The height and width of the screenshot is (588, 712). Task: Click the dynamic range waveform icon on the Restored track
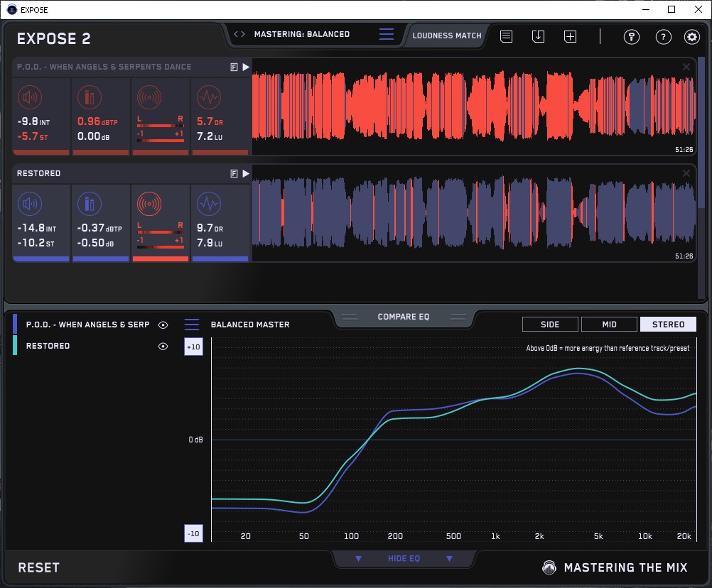point(208,205)
